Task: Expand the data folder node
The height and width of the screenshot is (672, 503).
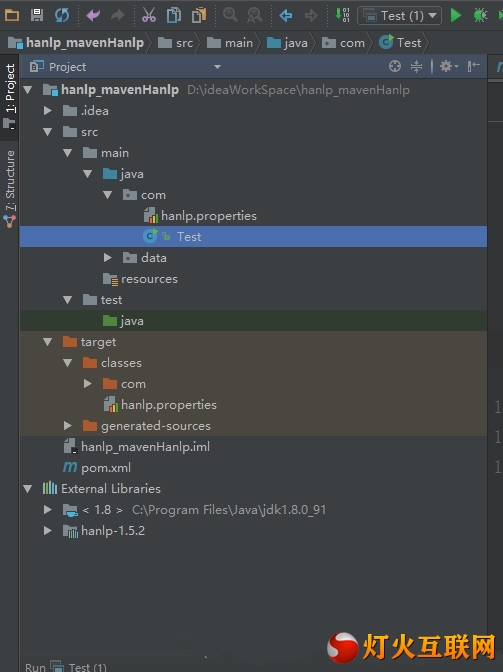Action: click(x=108, y=258)
